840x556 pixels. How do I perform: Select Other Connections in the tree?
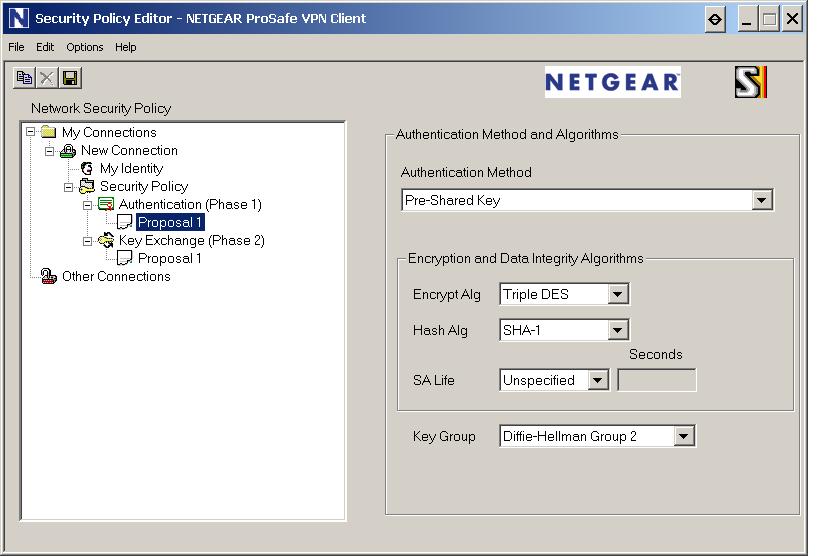click(116, 276)
